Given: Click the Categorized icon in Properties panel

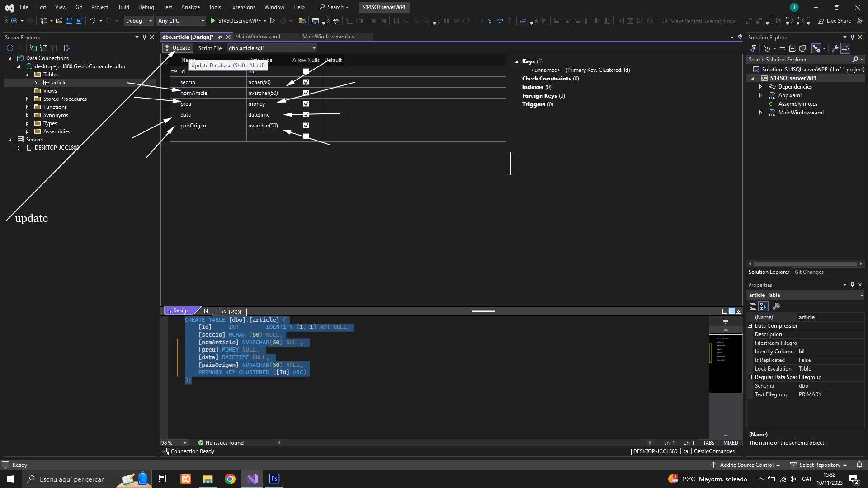Looking at the screenshot, I should pos(753,306).
